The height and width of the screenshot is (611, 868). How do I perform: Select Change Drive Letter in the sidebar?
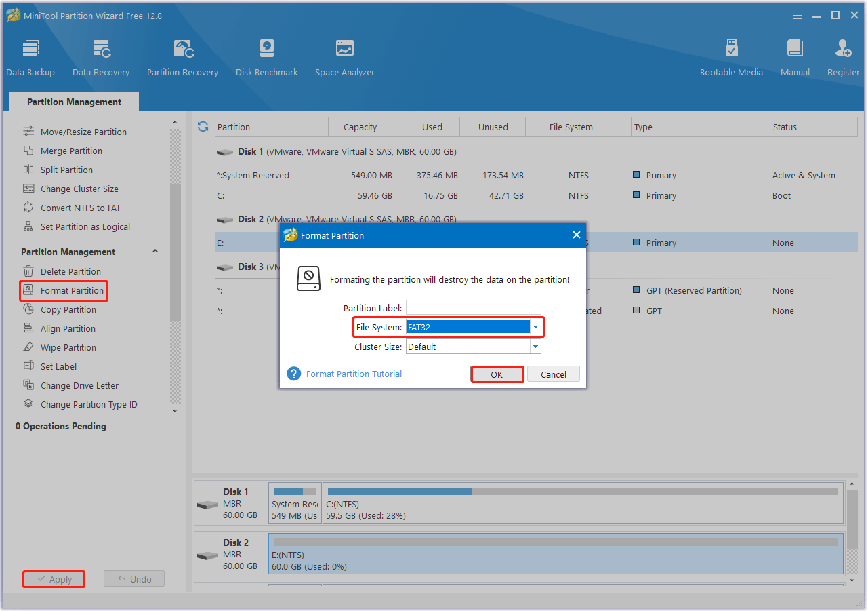79,385
